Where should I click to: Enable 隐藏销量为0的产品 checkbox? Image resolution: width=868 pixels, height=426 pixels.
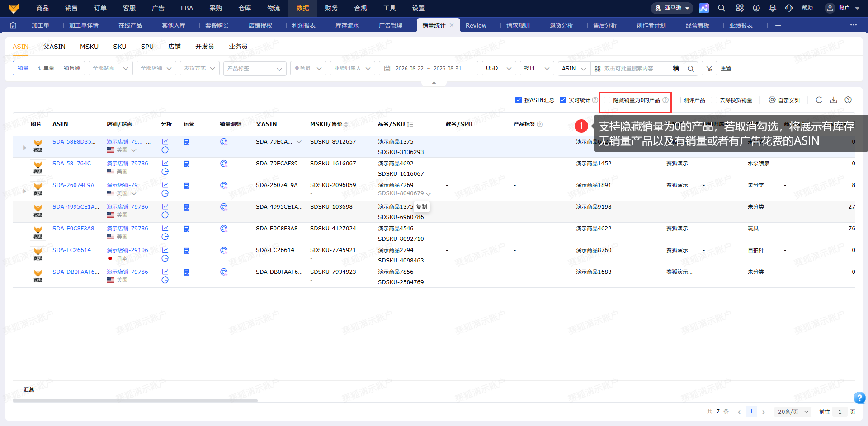pos(607,100)
